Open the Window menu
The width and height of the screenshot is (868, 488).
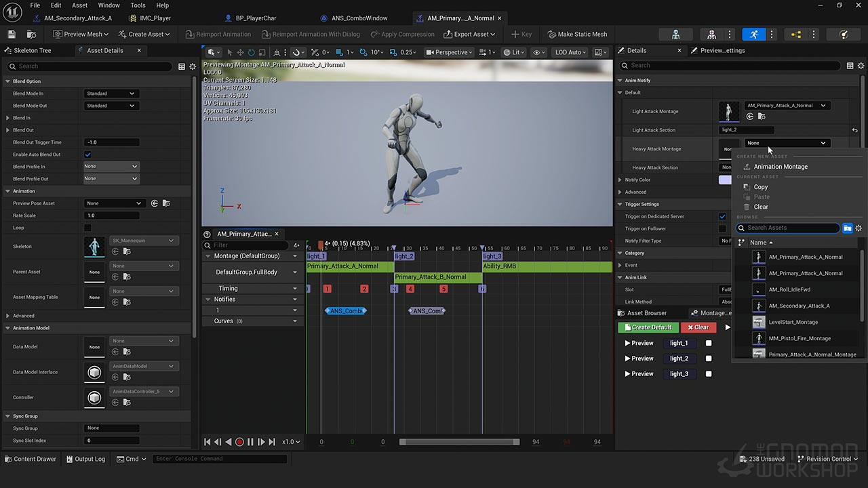(108, 5)
